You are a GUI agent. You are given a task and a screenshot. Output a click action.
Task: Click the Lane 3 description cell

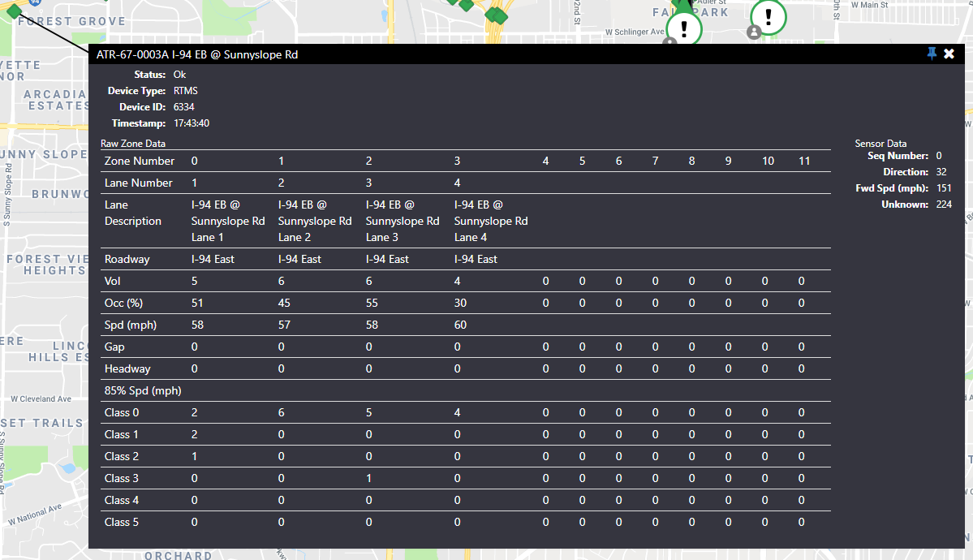[403, 221]
